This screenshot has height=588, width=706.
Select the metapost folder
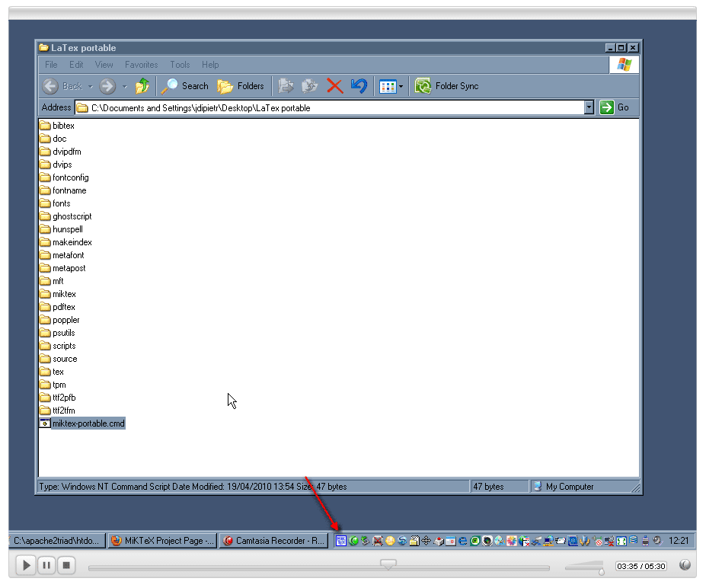pos(62,268)
